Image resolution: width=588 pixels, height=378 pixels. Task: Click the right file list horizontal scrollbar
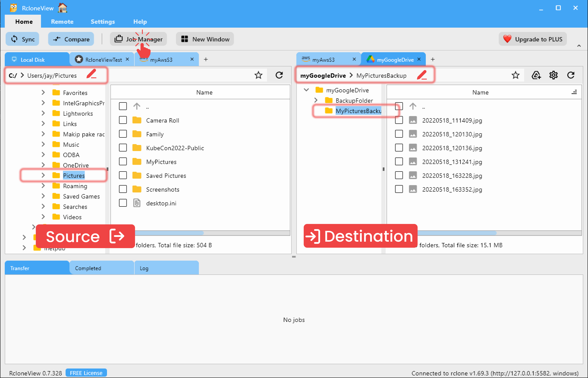[x=457, y=233]
